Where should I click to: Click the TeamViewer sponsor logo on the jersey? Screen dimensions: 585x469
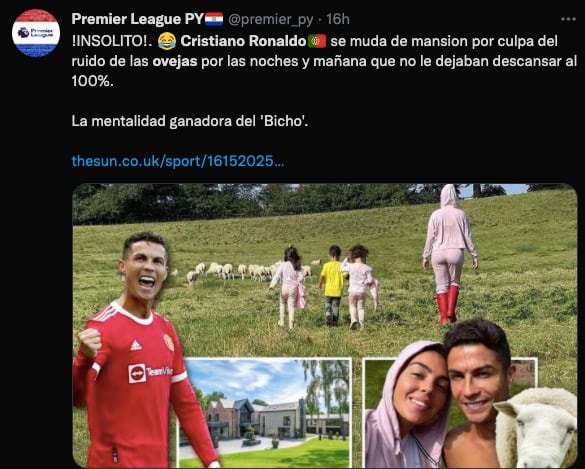coord(150,372)
